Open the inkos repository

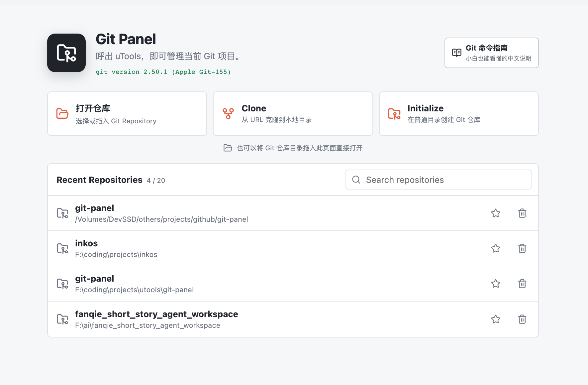293,249
